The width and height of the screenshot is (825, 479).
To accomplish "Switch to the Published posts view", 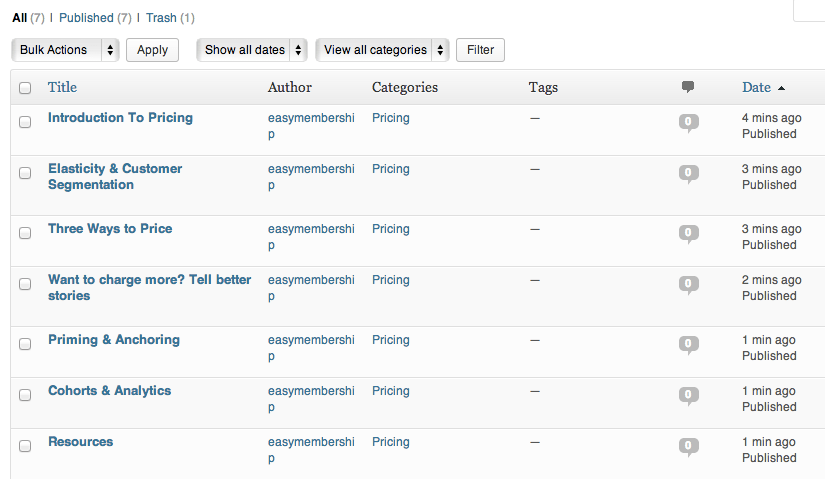I will click(86, 18).
